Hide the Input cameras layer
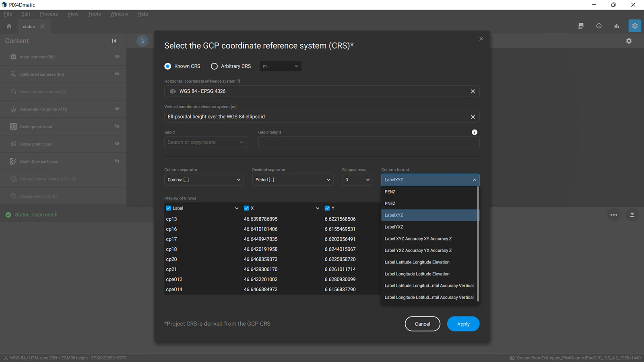 point(117,56)
